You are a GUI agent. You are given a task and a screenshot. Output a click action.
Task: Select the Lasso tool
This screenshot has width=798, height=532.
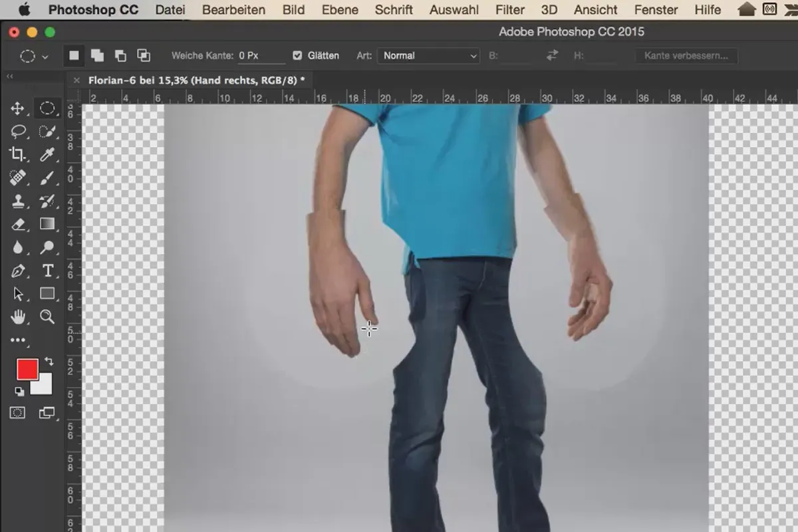[x=18, y=131]
